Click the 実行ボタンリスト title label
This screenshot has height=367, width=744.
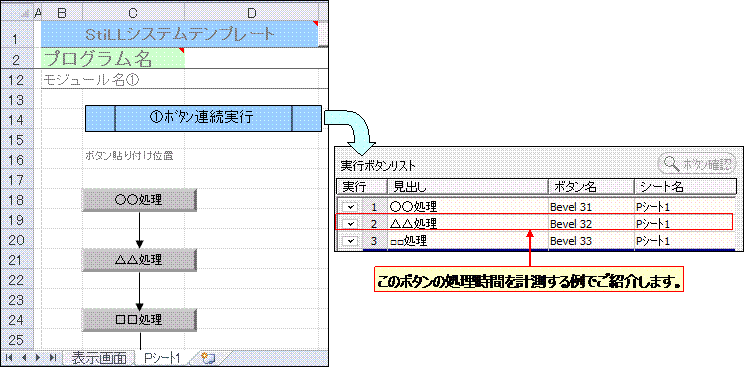coord(378,166)
